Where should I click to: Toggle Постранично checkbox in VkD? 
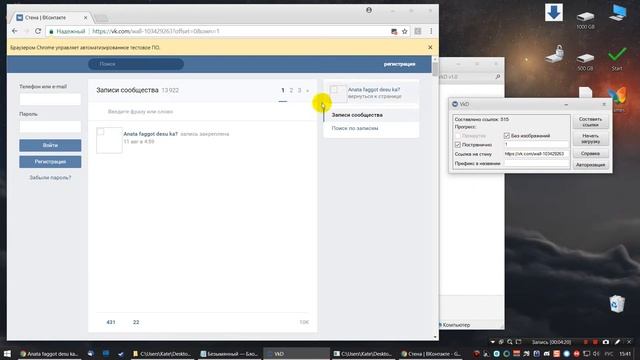tap(458, 145)
